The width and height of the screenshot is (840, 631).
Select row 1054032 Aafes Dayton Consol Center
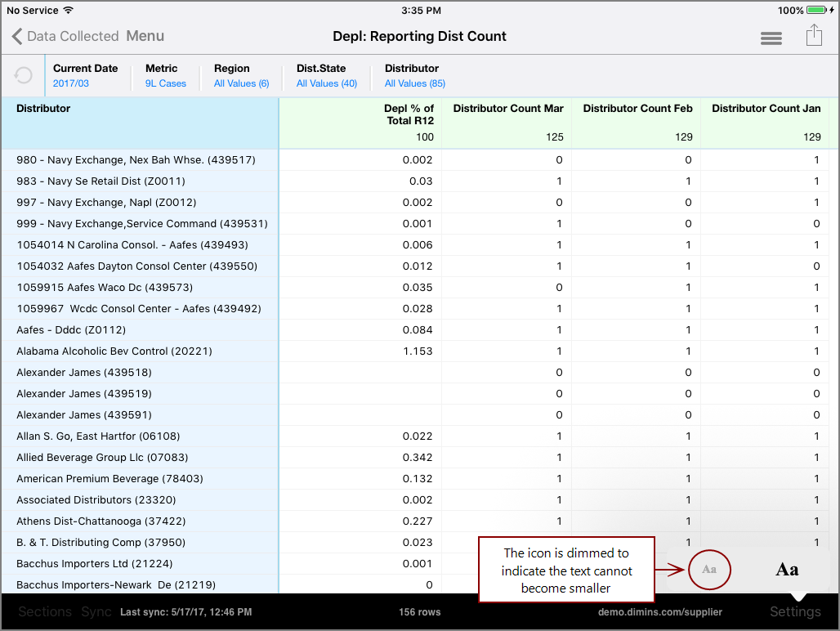(x=415, y=266)
